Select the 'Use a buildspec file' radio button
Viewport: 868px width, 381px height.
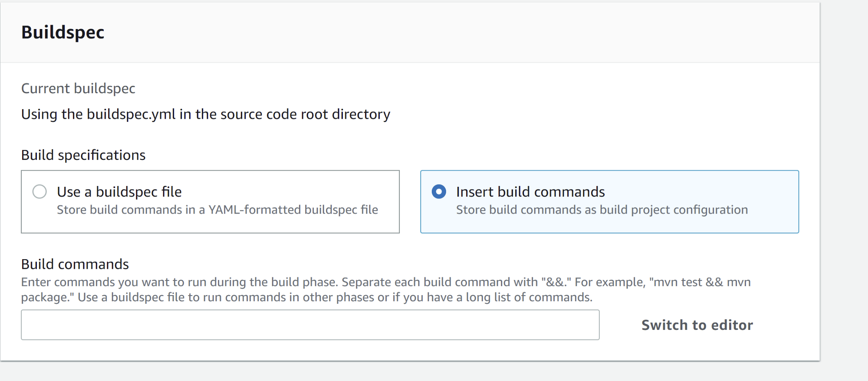39,192
